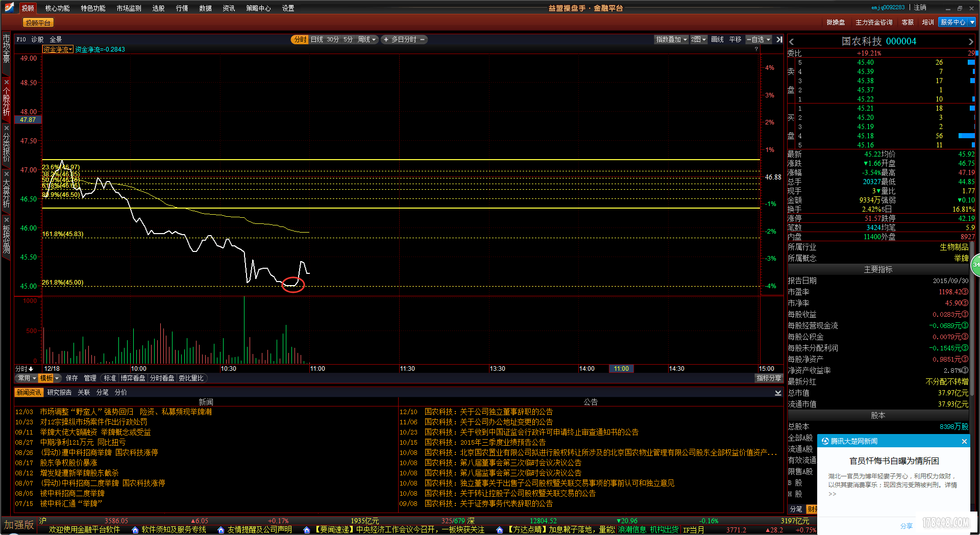Click the Tencent logo in news popup header
Image resolution: width=980 pixels, height=535 pixels.
[x=825, y=441]
